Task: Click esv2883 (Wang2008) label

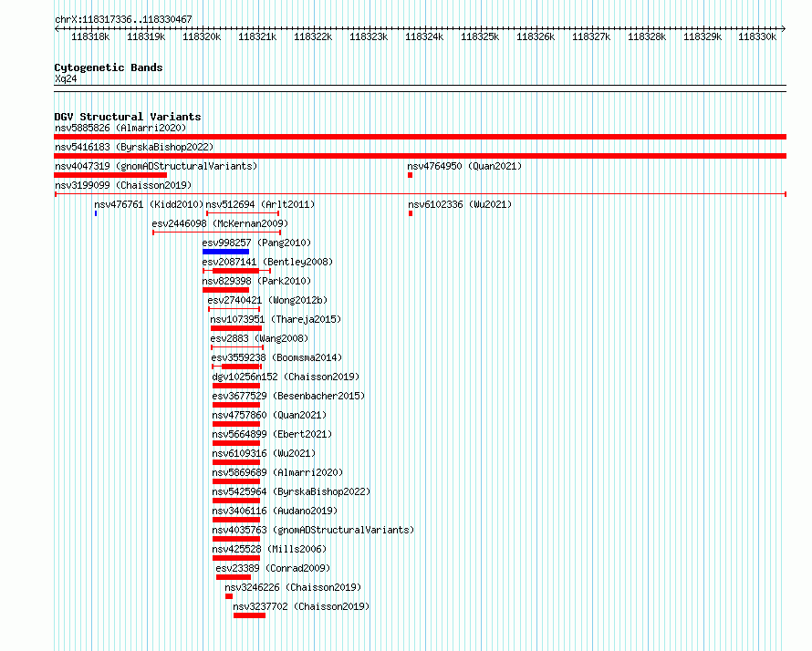Action: [x=259, y=338]
